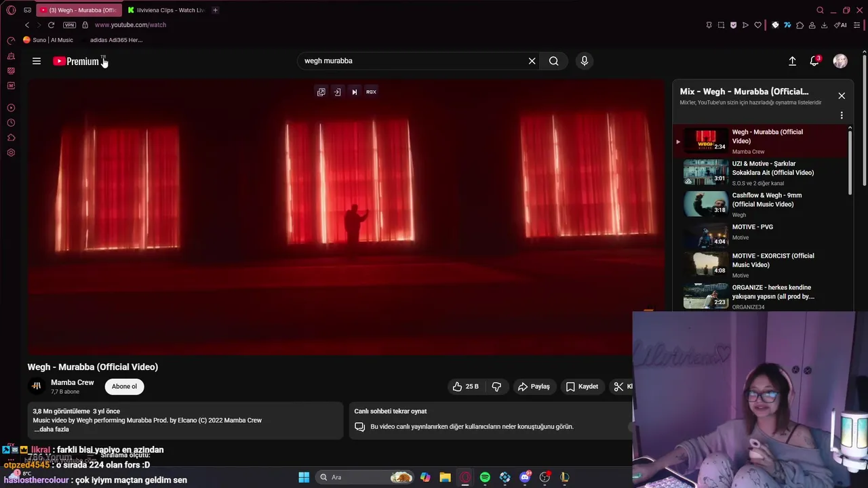Click current Wegh - Murabba playlist entry
Viewport: 868px width, 488px height.
761,141
